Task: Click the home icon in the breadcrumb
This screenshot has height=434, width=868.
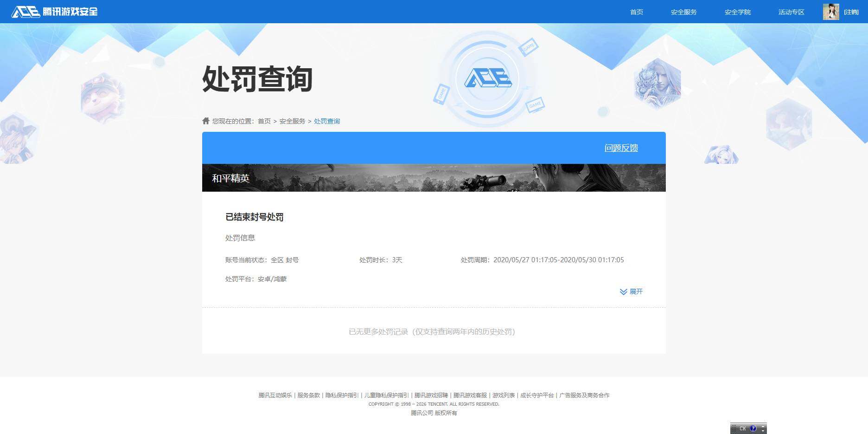Action: click(x=205, y=120)
